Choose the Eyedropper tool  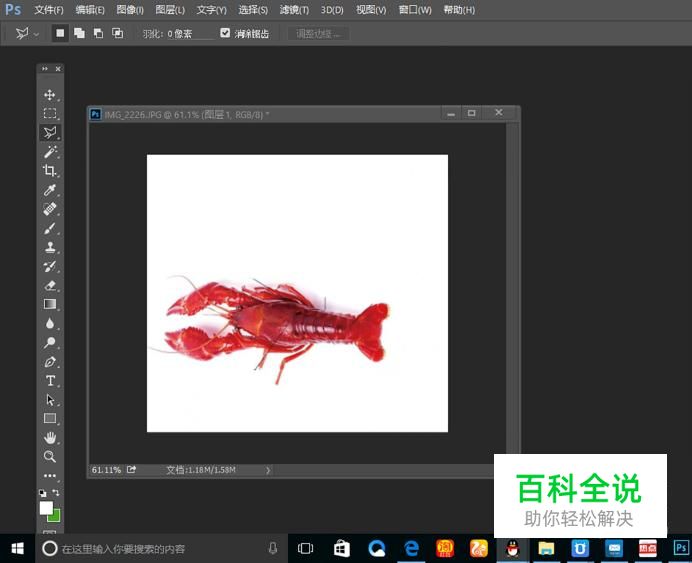point(50,190)
